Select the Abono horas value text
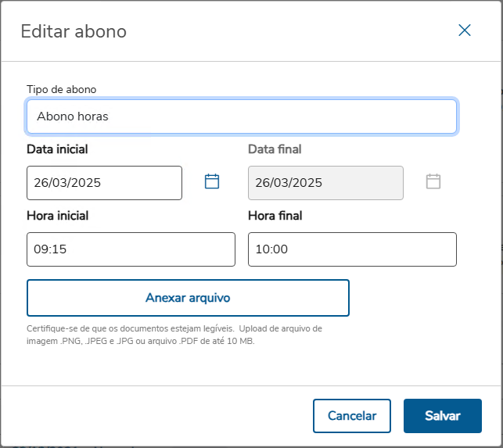Image resolution: width=503 pixels, height=448 pixels. 72,116
